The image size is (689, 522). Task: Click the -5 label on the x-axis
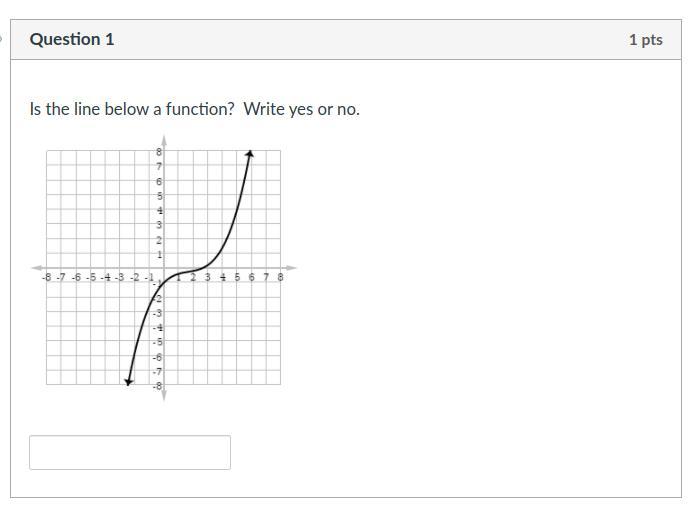[90, 277]
